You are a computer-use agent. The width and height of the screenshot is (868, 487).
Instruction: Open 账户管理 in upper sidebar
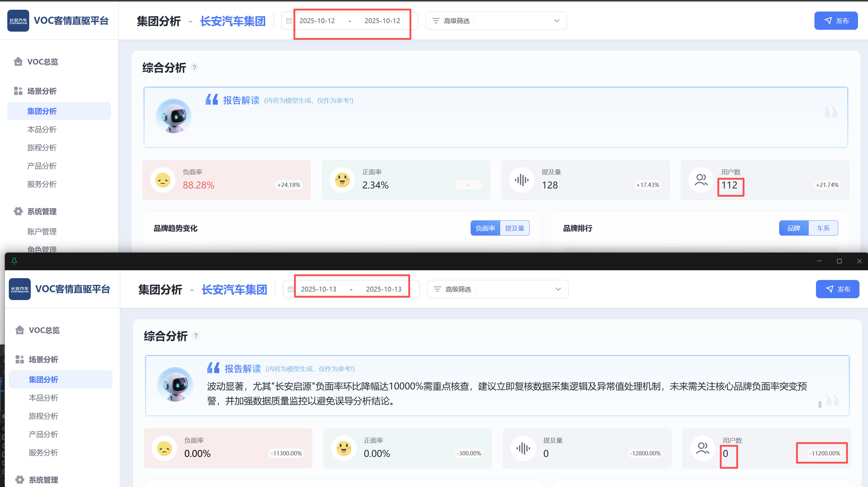[x=42, y=231]
